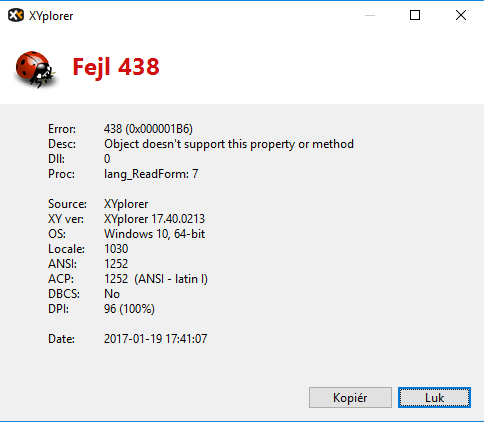This screenshot has height=422, width=484.
Task: Click the XYplorer title bar text
Action: tap(51, 16)
